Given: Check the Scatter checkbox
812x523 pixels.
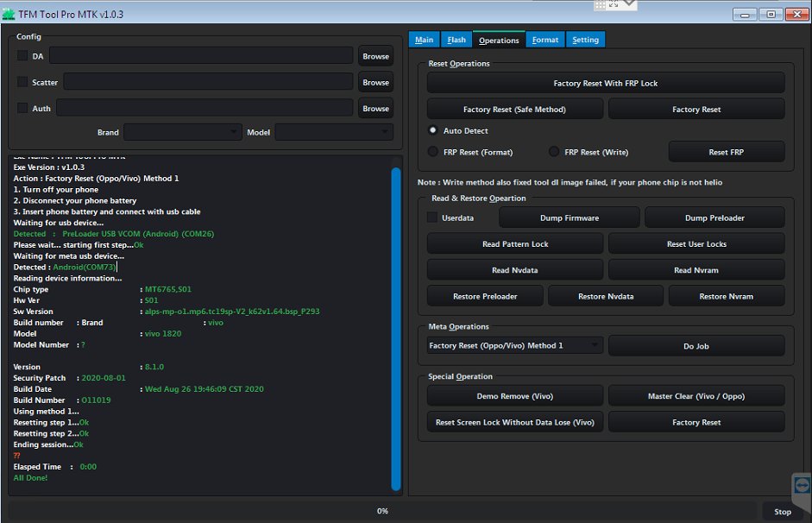Looking at the screenshot, I should (22, 82).
